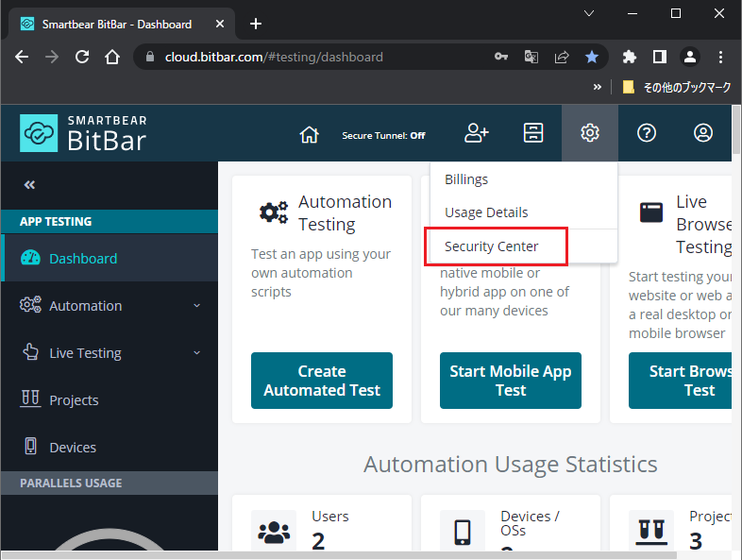Click the Projects test tubes icon
The image size is (742, 560).
pos(30,399)
